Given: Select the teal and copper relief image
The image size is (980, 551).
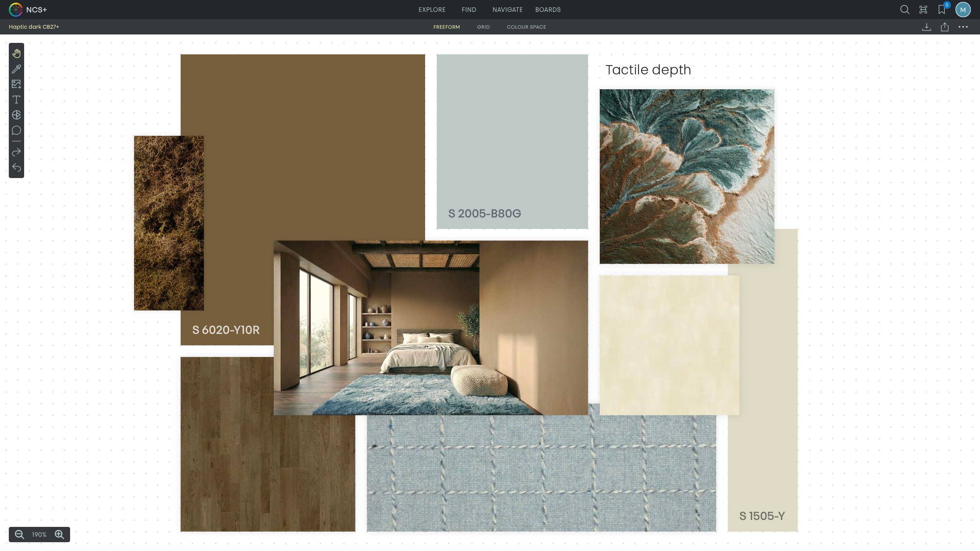Looking at the screenshot, I should 687,177.
